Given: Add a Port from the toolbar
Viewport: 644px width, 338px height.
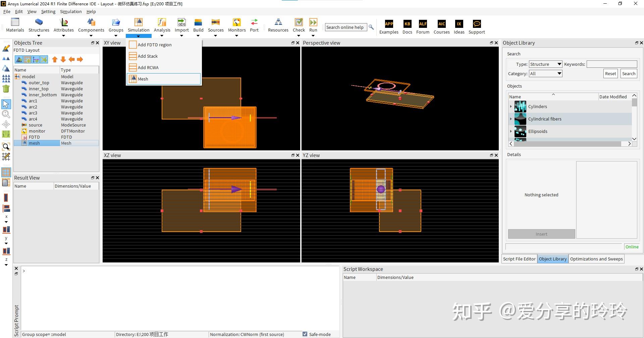Looking at the screenshot, I should [254, 25].
